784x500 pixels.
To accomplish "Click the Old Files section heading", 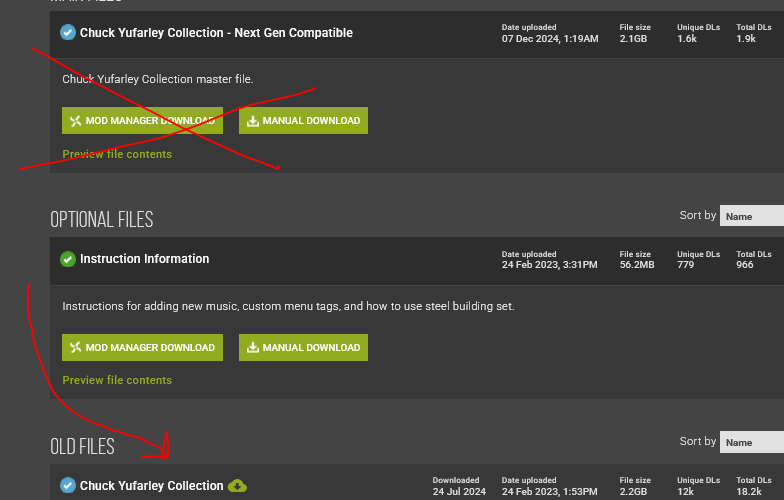I will (82, 446).
